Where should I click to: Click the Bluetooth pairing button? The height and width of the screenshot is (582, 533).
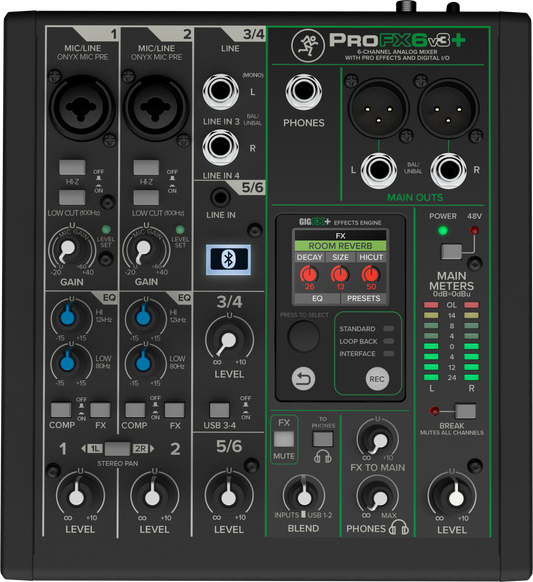pyautogui.click(x=228, y=259)
